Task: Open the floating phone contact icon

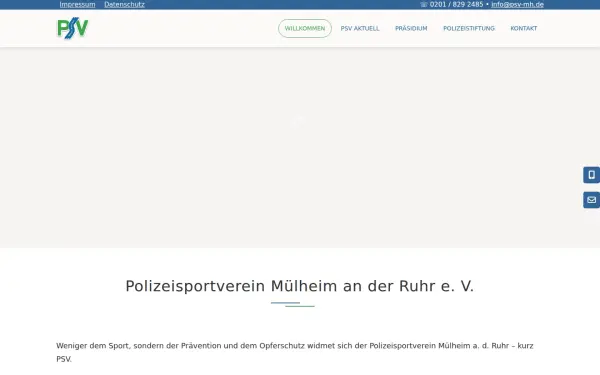Action: [x=592, y=175]
